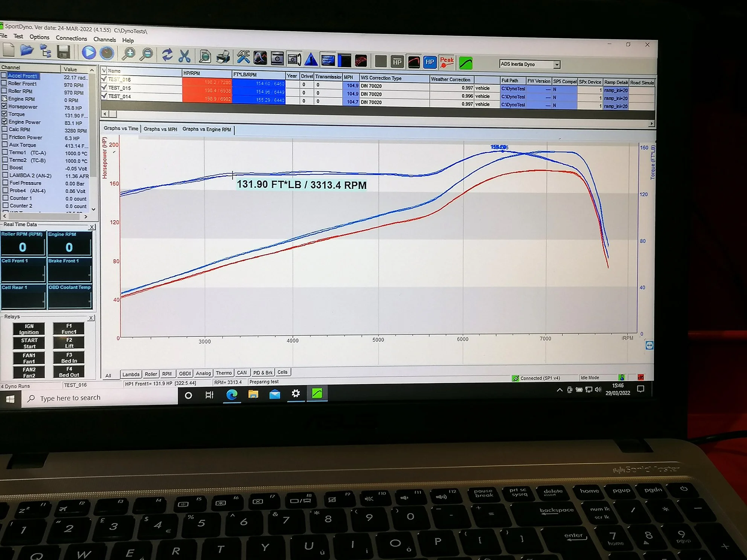Screen dimensions: 747x560
Task: Enable the Engine RPM channel checkbox
Action: tap(5, 99)
